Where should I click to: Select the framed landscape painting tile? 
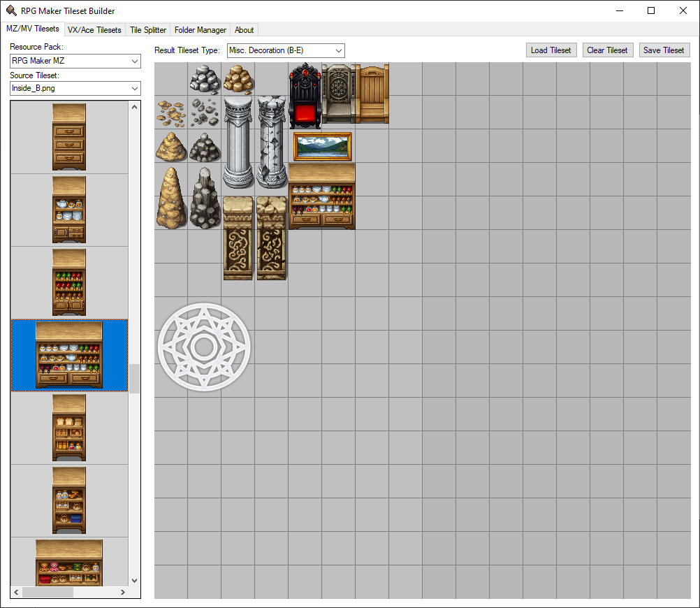tap(321, 145)
